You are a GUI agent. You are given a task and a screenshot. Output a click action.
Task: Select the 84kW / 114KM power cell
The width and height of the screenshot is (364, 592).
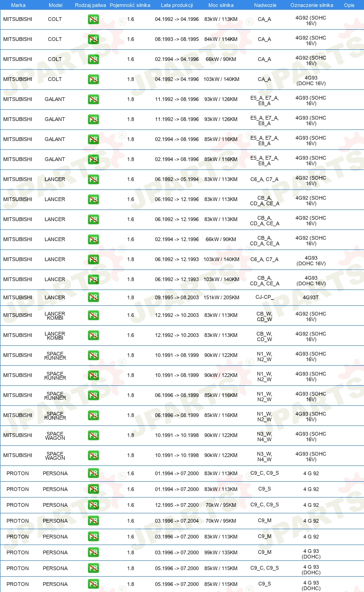tap(221, 40)
